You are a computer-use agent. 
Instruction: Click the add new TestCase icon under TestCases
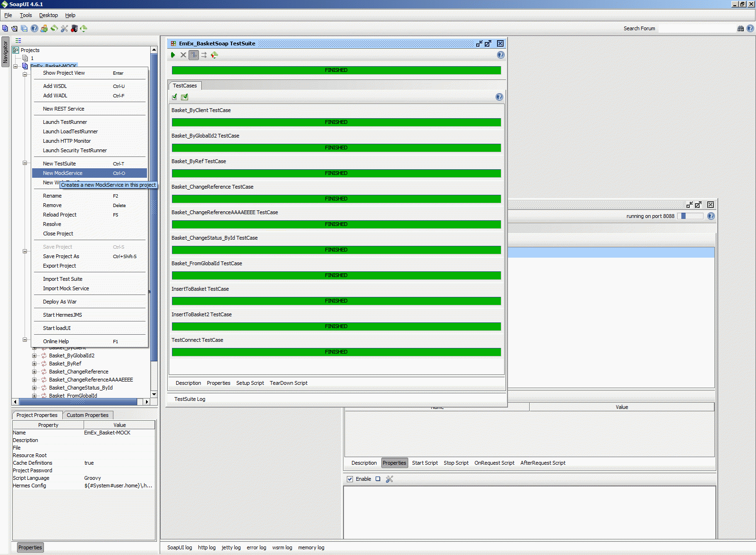point(174,97)
